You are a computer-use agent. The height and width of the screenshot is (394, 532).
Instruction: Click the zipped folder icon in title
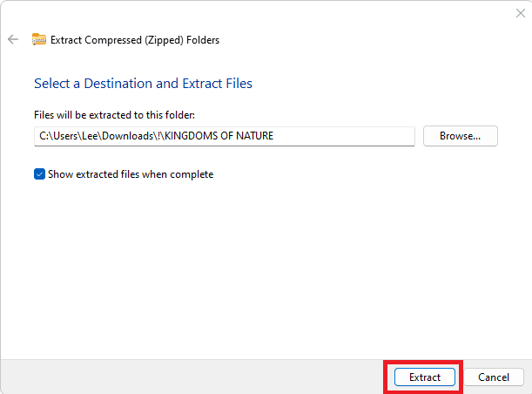coord(39,39)
